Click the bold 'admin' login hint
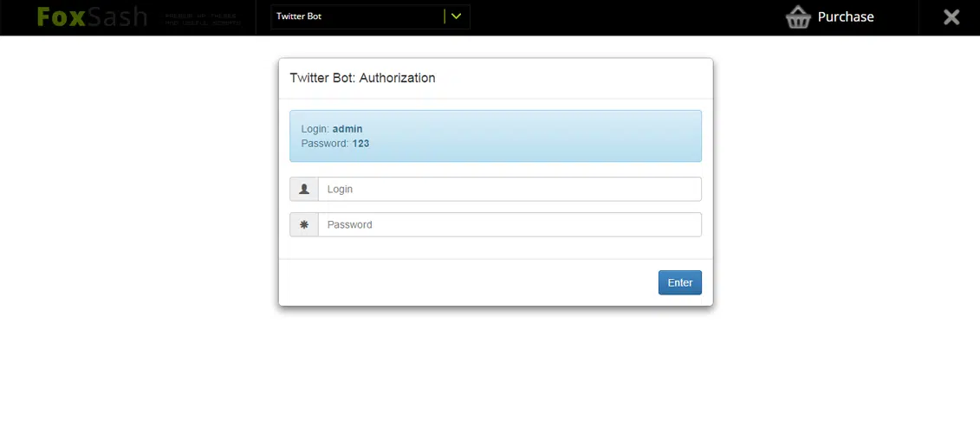 pos(347,129)
